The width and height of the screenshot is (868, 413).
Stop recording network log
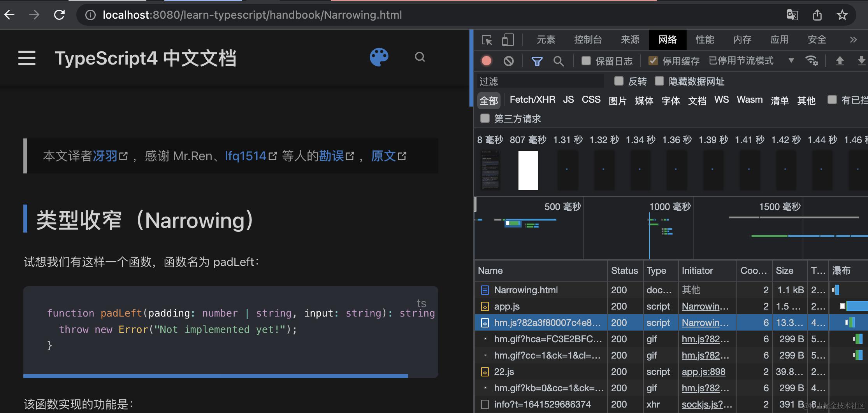click(x=487, y=61)
